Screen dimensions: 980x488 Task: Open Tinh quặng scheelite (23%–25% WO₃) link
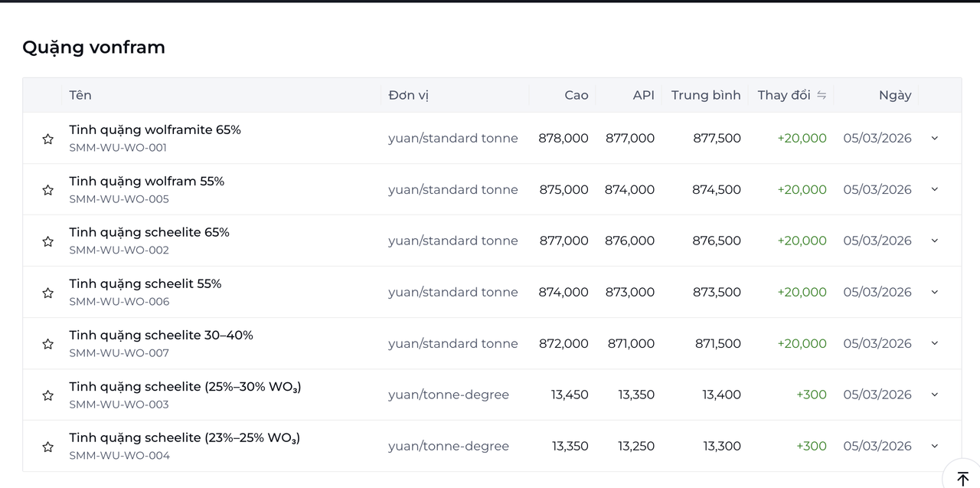(x=185, y=438)
